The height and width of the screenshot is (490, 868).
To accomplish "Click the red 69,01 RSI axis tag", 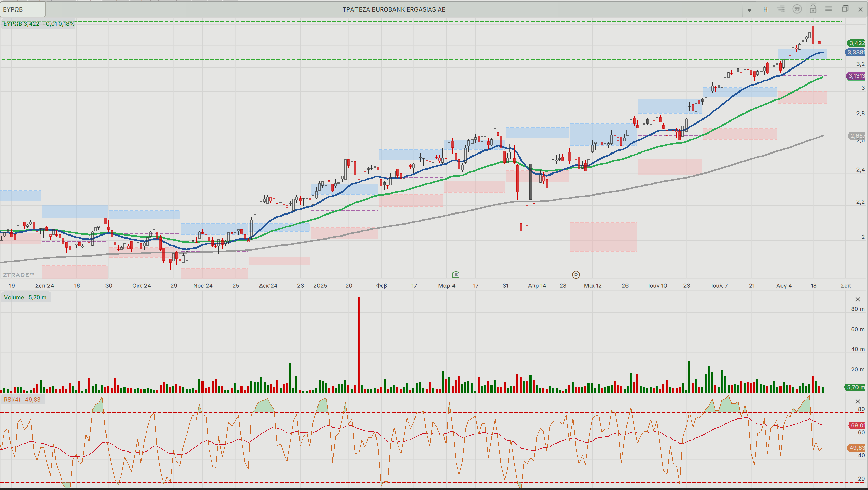I will click(857, 425).
